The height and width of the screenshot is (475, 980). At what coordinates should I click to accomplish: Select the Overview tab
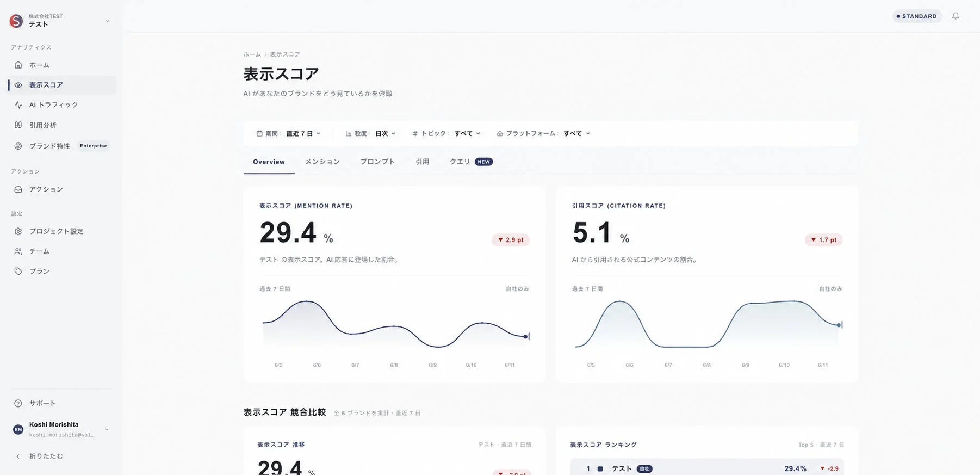(269, 162)
